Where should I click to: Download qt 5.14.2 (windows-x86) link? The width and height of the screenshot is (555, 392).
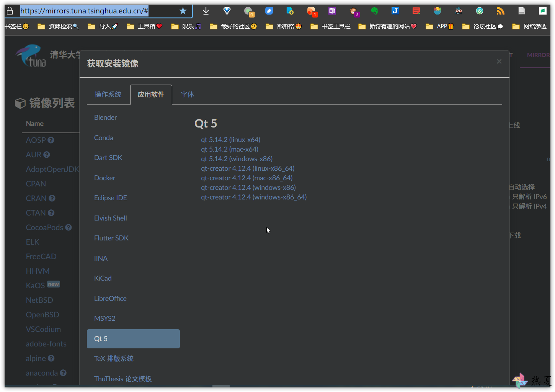tap(237, 159)
